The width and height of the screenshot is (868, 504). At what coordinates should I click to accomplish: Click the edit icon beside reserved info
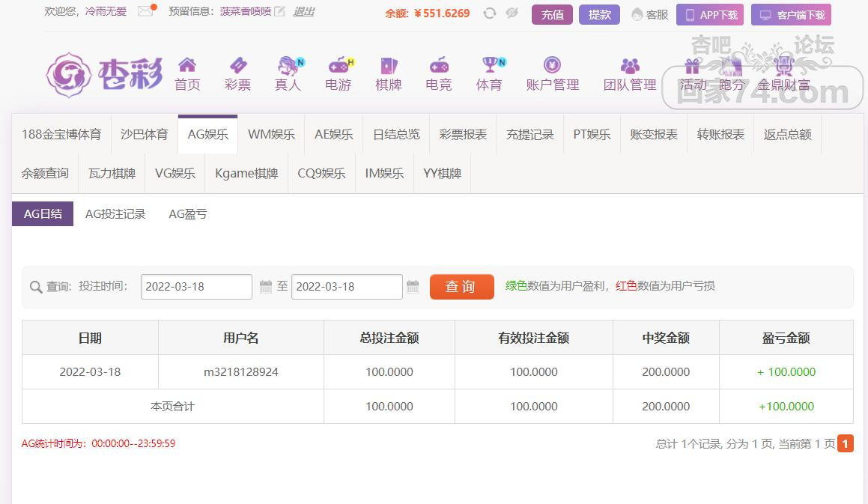pos(279,12)
